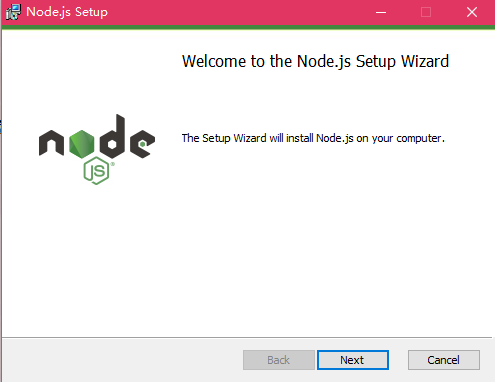
Task: Cancel the Node.js installation
Action: (x=444, y=360)
